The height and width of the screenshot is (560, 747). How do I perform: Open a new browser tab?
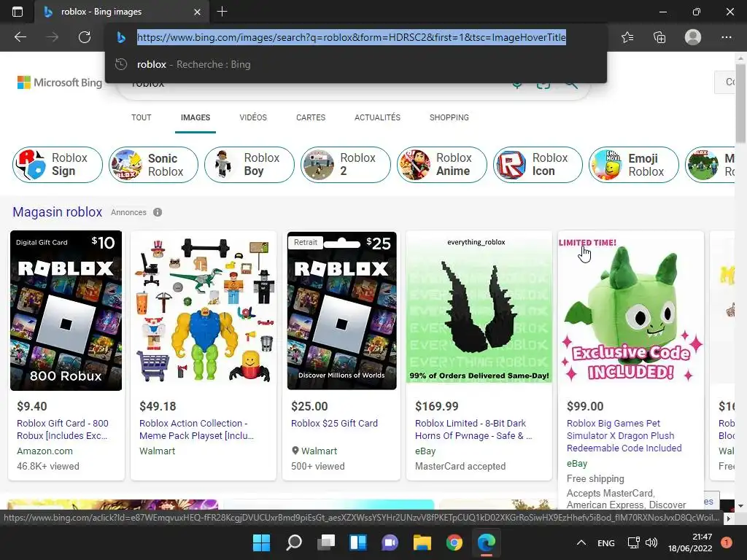tap(222, 12)
